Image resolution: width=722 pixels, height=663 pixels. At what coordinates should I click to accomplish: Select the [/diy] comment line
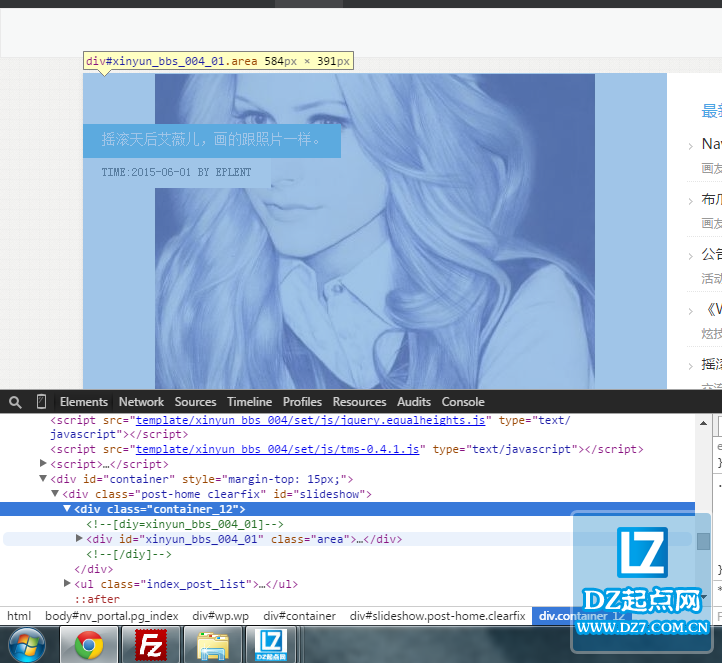click(129, 554)
